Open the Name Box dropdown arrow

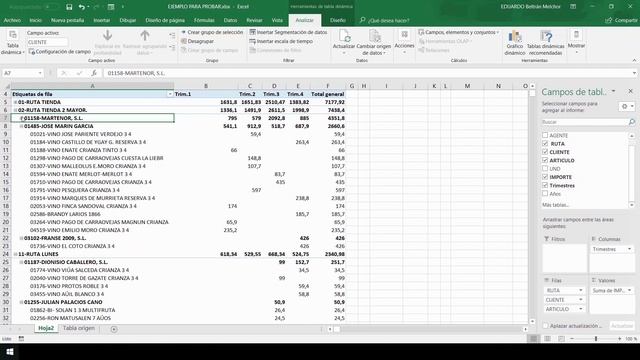40,73
